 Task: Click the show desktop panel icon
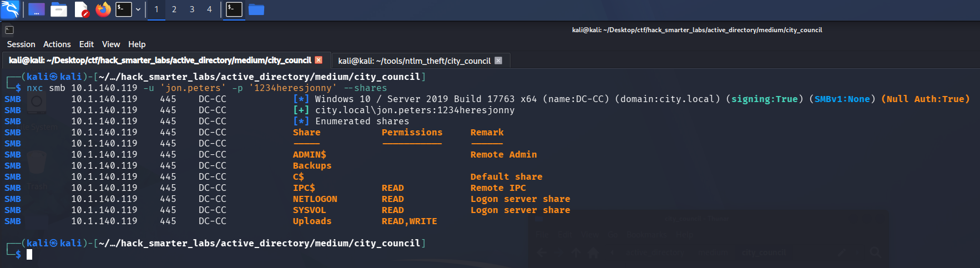(37, 9)
